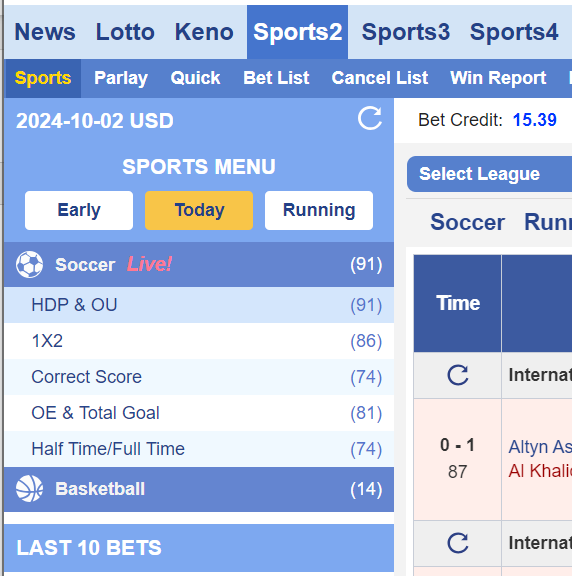Switch to the Sports3 tab
This screenshot has height=576, width=572.
(x=406, y=32)
